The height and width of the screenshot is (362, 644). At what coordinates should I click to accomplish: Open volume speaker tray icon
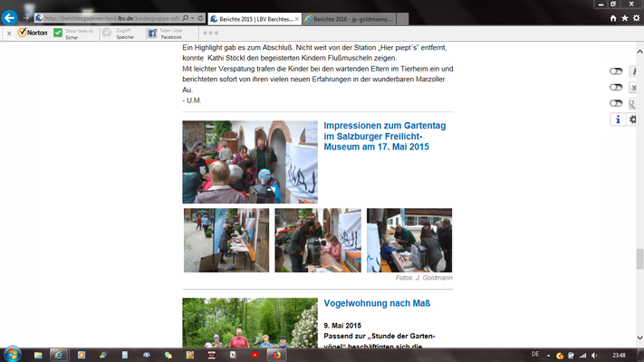(x=594, y=356)
